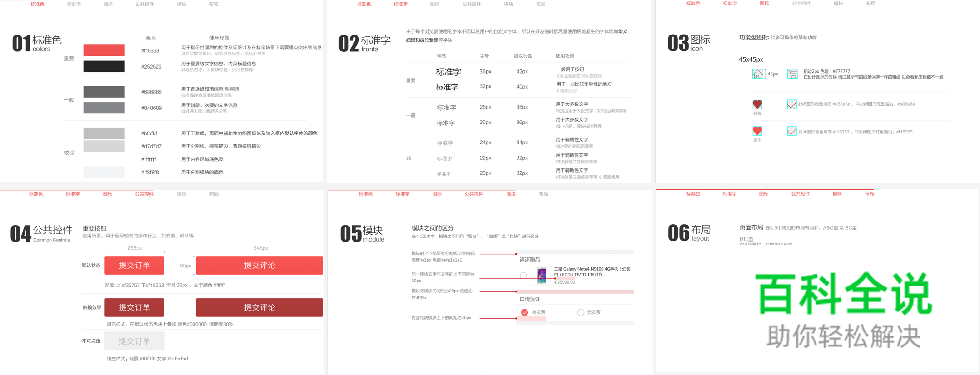Screen dimensions: 980x375
Task: Click the bright red heart labeled 选中
Action: tap(757, 131)
